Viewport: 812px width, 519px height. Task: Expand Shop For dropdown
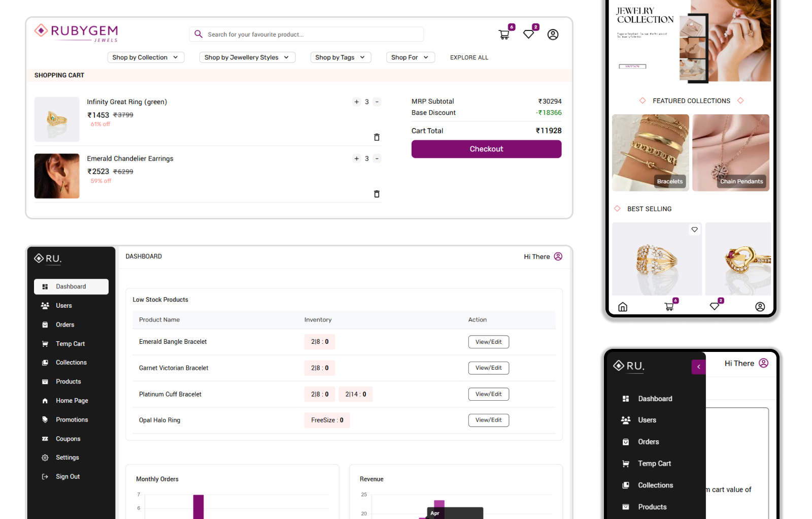tap(410, 57)
